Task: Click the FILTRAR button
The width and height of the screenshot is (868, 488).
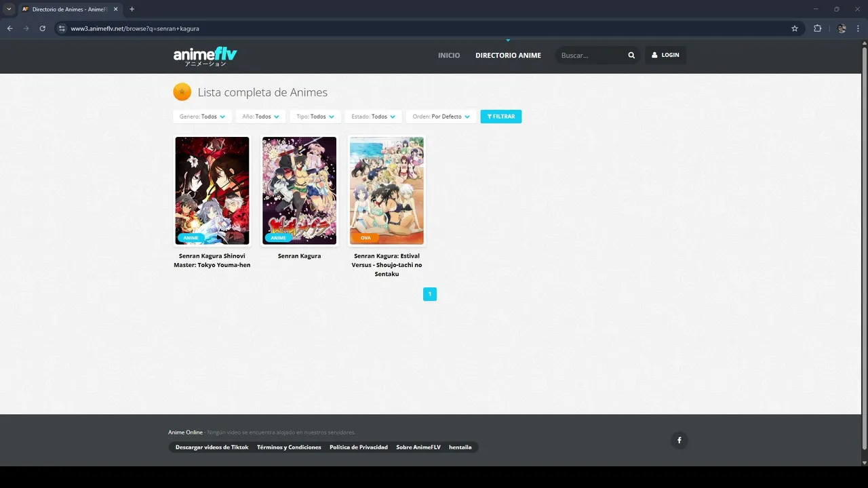Action: click(501, 117)
